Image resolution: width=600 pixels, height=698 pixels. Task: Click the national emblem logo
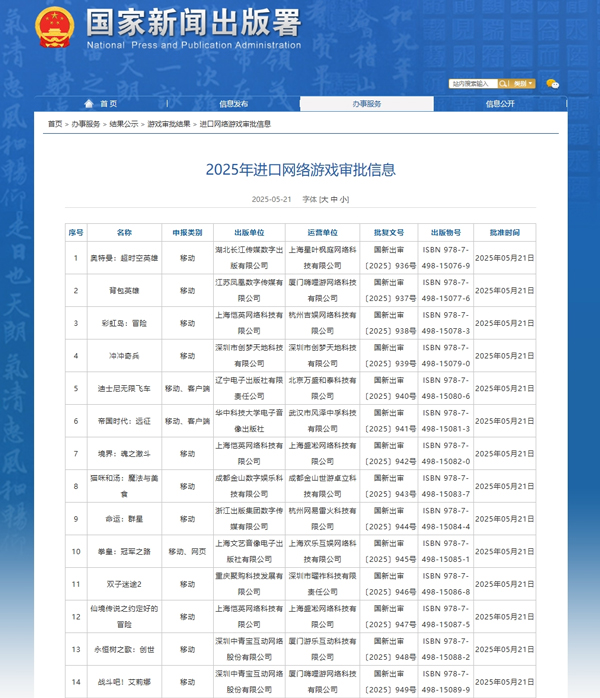click(54, 28)
